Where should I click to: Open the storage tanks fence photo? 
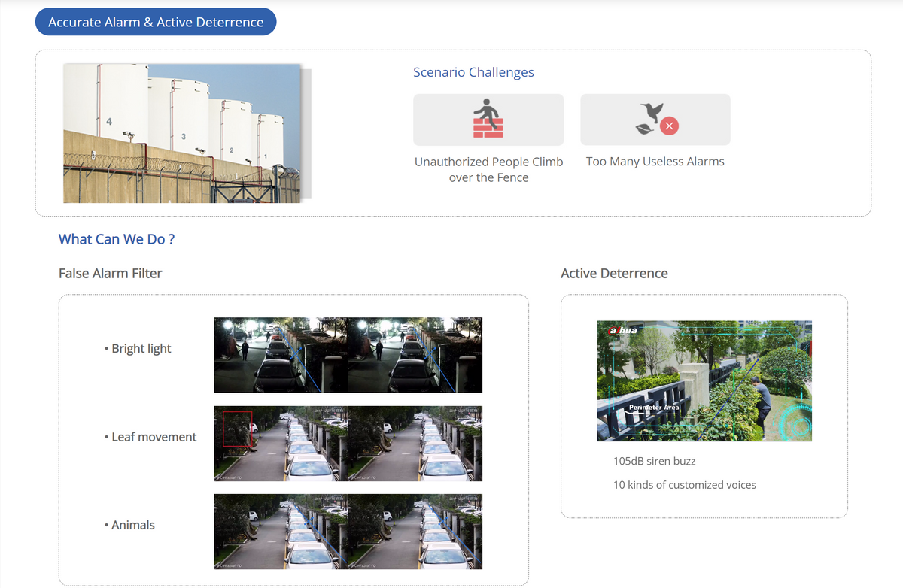click(187, 133)
